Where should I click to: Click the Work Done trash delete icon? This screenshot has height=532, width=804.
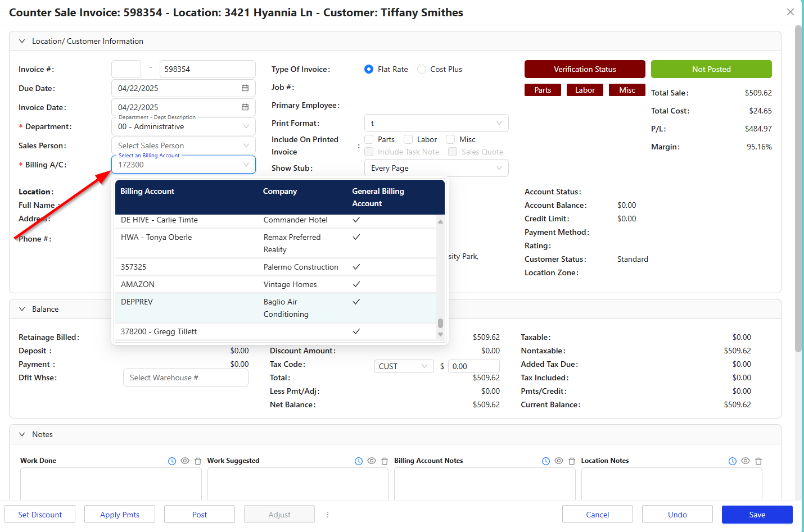pyautogui.click(x=198, y=461)
